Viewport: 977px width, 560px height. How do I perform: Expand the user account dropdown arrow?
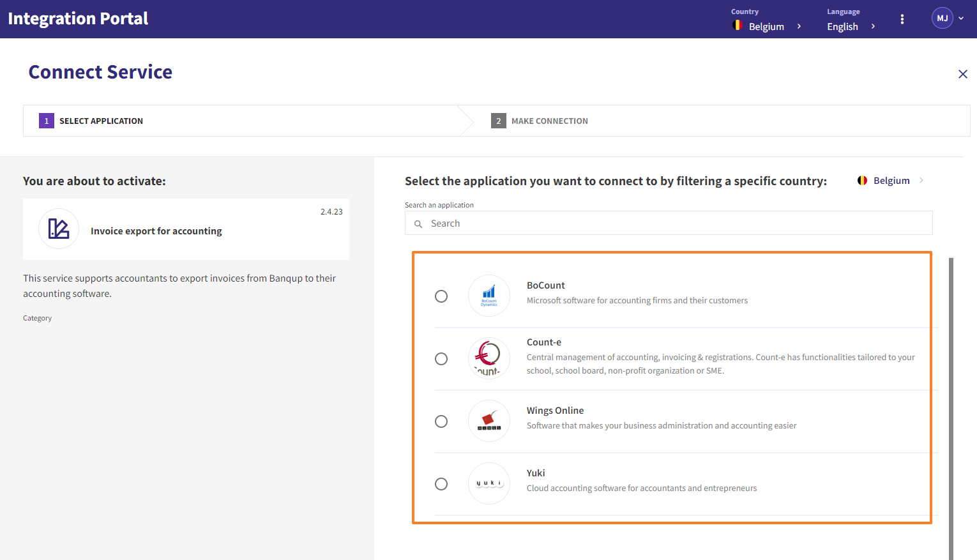click(x=961, y=19)
